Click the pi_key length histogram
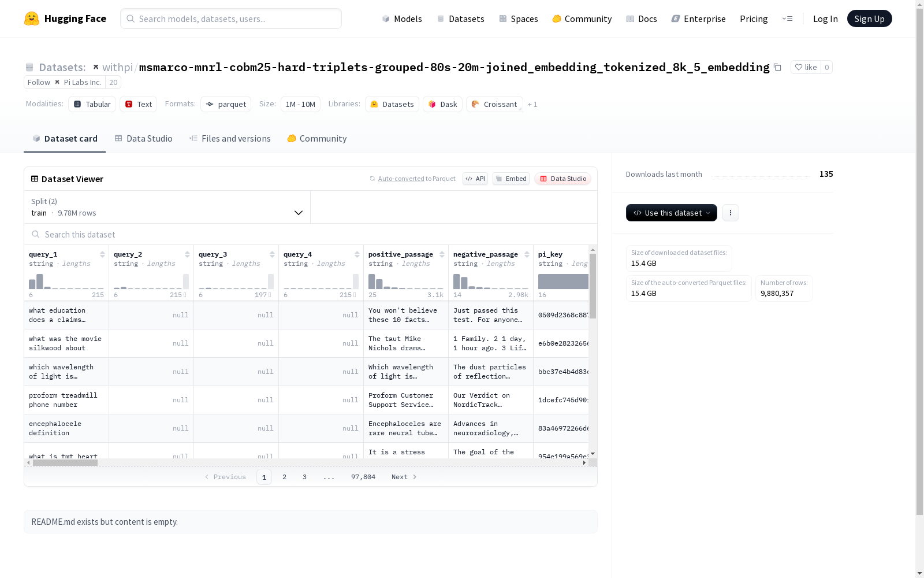 563,281
